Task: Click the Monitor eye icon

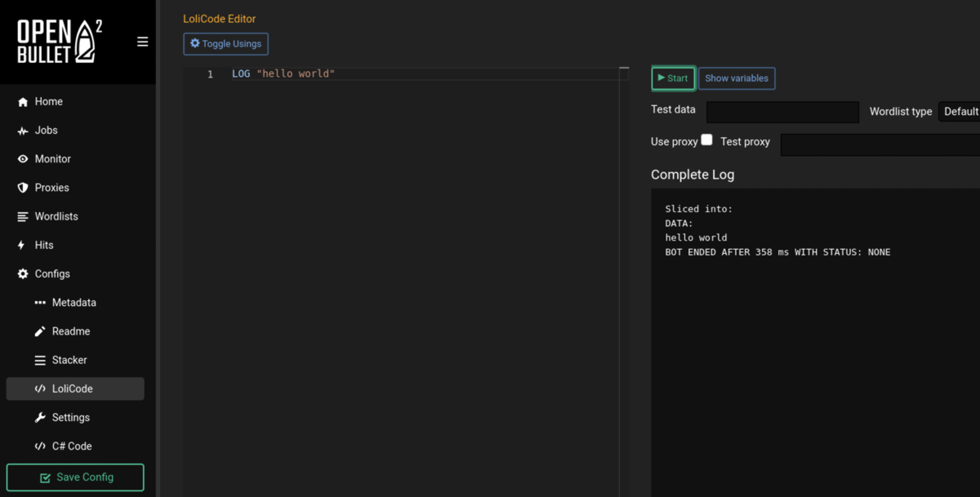Action: (x=23, y=159)
